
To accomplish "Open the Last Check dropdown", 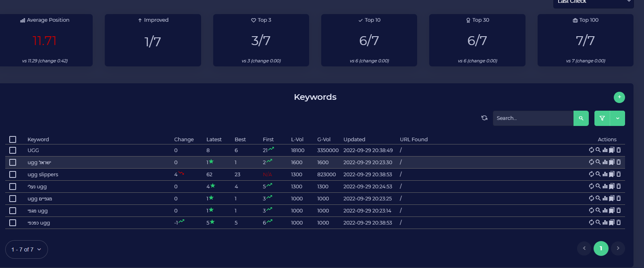I will coord(593,2).
